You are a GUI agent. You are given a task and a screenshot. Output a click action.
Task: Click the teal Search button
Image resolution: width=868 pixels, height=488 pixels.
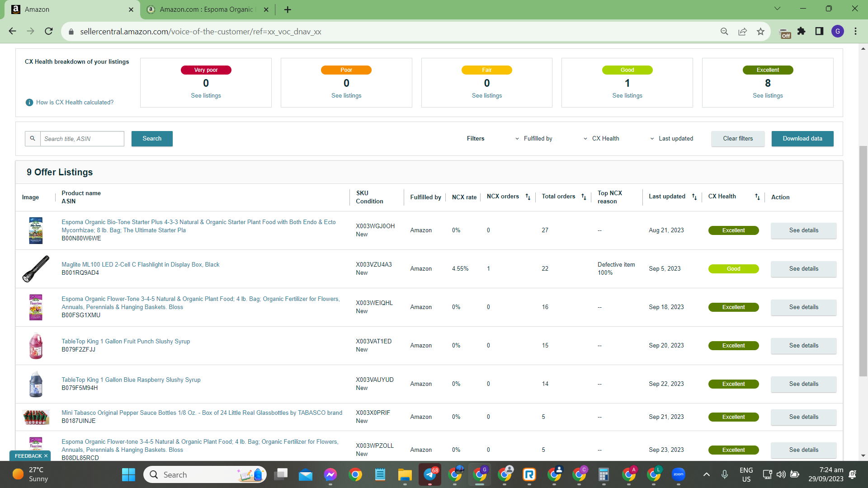(152, 139)
